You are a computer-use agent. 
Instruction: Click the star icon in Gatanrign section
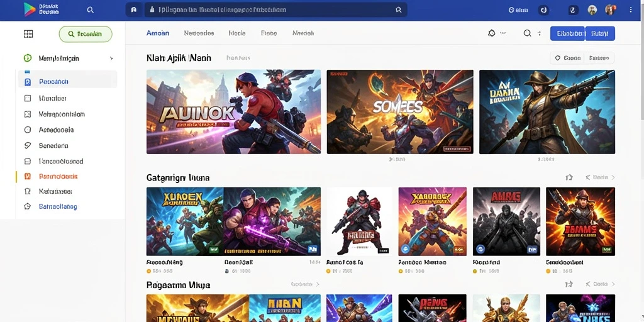tap(569, 177)
